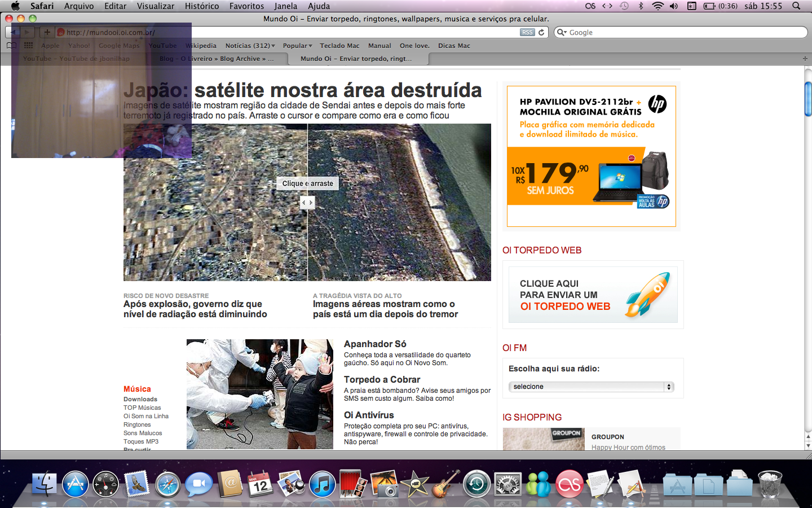Open the Visualizar menu
Viewport: 812px width, 508px height.
pyautogui.click(x=156, y=6)
